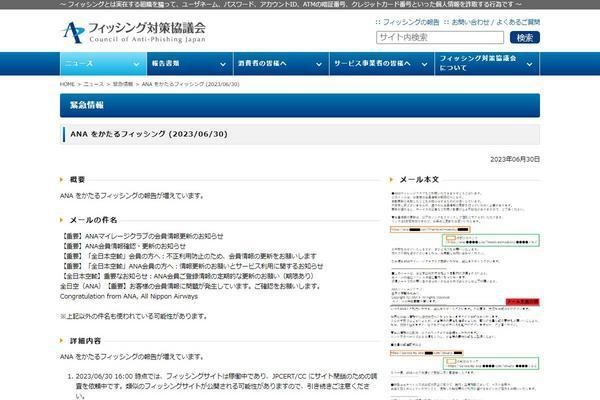Click the 概要 heading
Viewport: 600px width, 400px height.
[x=77, y=180]
